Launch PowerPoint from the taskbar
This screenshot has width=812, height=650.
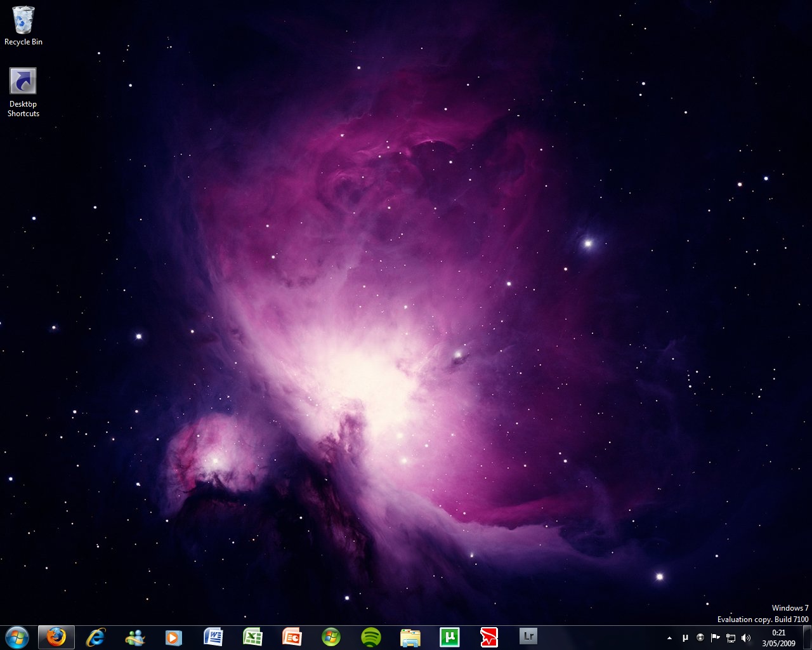pyautogui.click(x=292, y=637)
